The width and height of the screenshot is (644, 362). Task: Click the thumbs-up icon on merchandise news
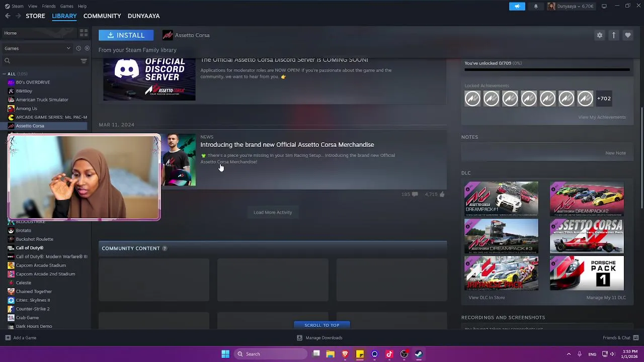click(x=442, y=195)
